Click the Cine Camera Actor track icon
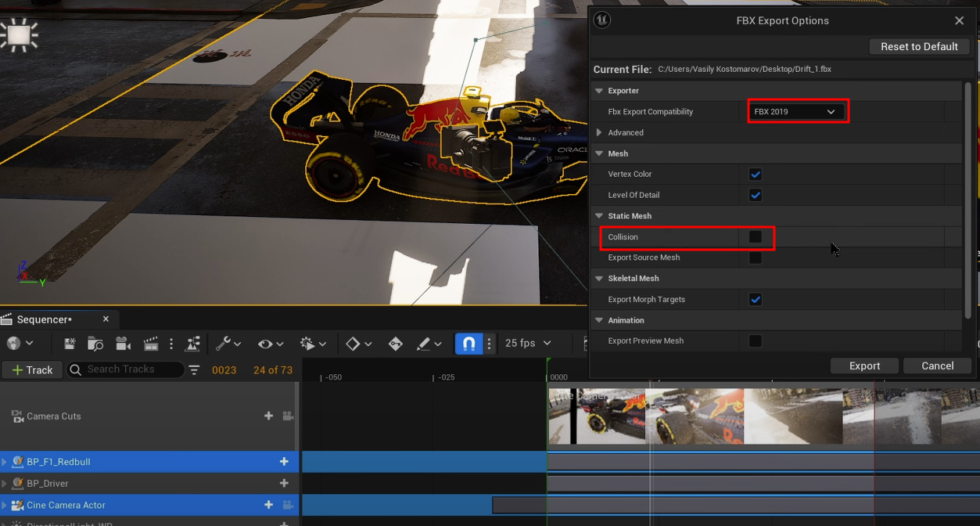This screenshot has width=980, height=526. (x=17, y=505)
